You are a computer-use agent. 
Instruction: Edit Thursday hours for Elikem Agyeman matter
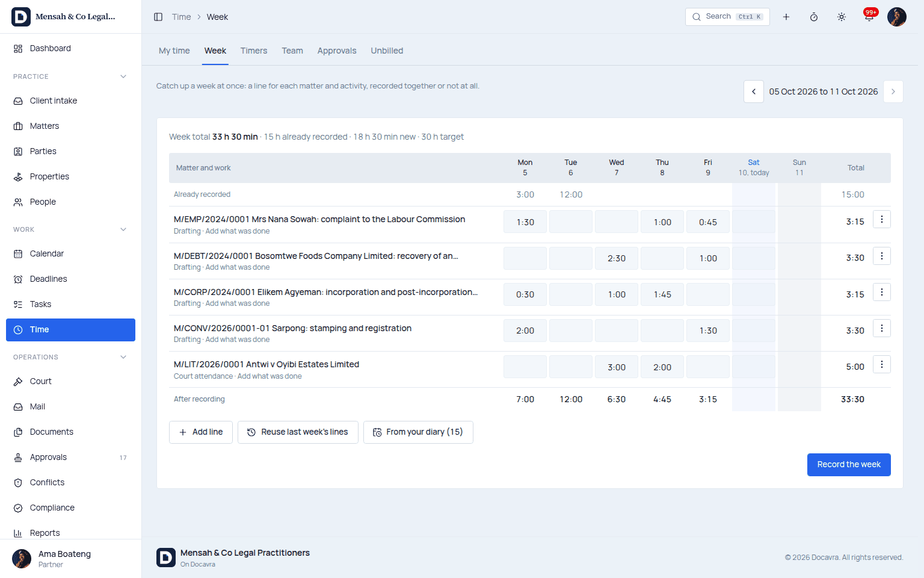(x=662, y=294)
